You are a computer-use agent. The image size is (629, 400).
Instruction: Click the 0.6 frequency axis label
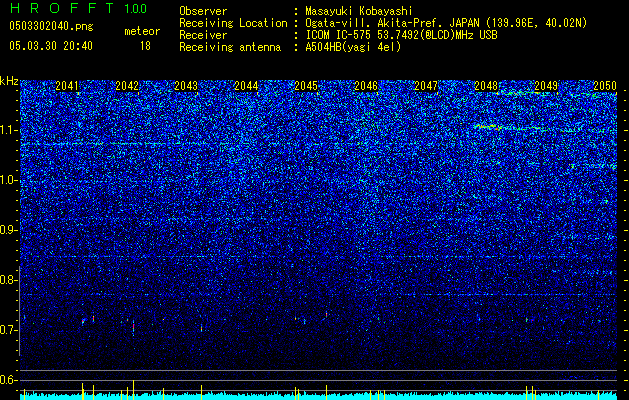pyautogui.click(x=9, y=380)
